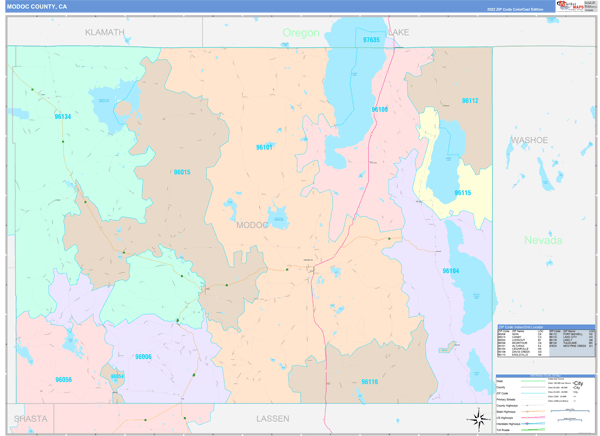Image resolution: width=600 pixels, height=436 pixels.
Task: Click the 96112 ZIP code label
Action: [469, 101]
